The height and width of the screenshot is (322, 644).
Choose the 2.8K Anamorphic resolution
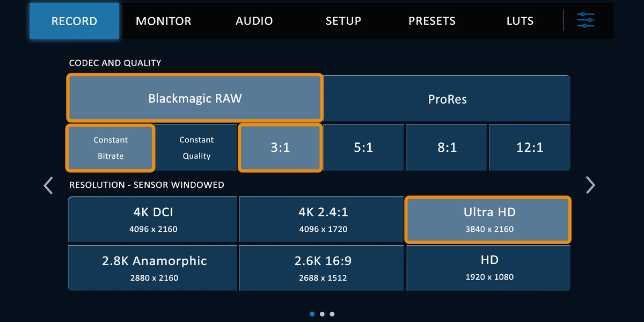(x=152, y=268)
